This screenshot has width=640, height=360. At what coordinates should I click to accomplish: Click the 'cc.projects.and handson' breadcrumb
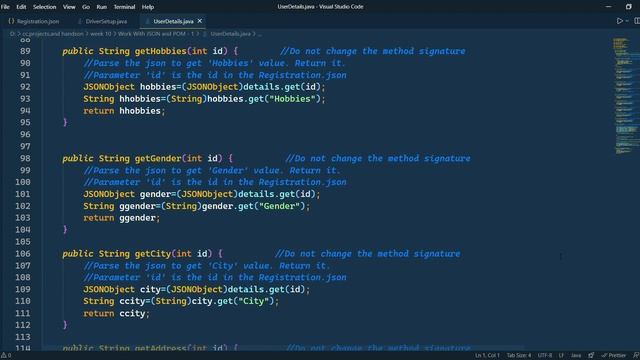click(53, 34)
